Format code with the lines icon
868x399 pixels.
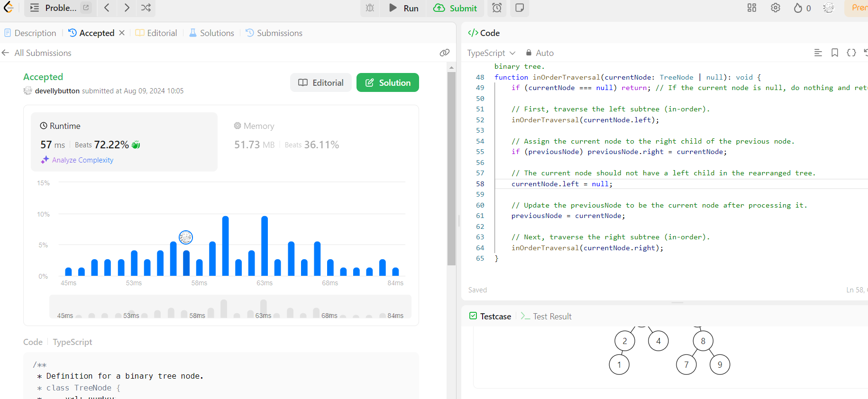pyautogui.click(x=818, y=53)
